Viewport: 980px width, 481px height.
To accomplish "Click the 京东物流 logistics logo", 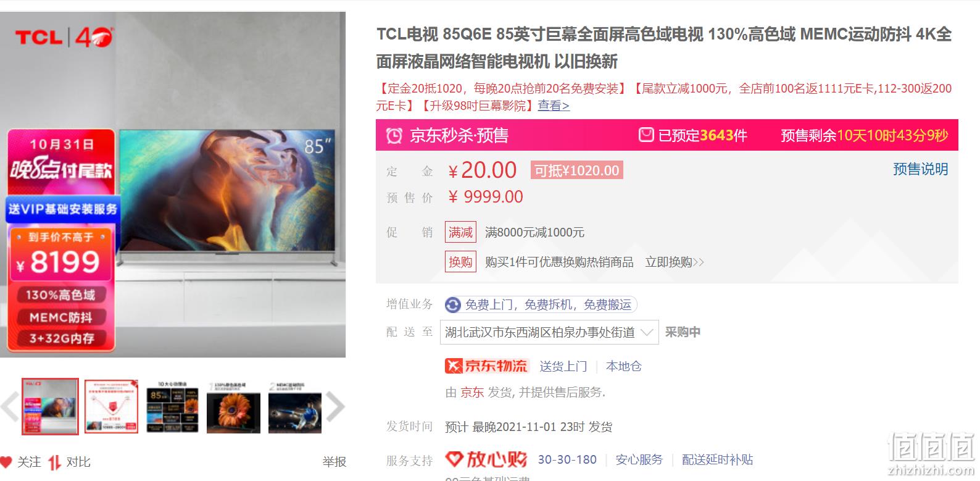I will click(x=486, y=366).
